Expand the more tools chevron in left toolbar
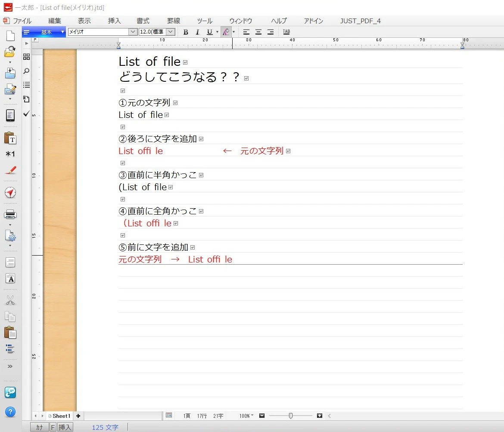The width and height of the screenshot is (504, 432). point(10,366)
